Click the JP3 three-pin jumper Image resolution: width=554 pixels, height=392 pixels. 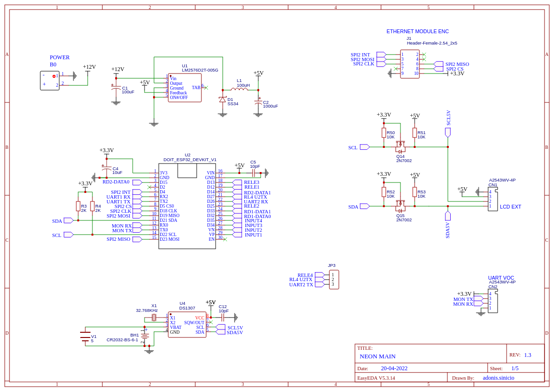[x=334, y=280]
